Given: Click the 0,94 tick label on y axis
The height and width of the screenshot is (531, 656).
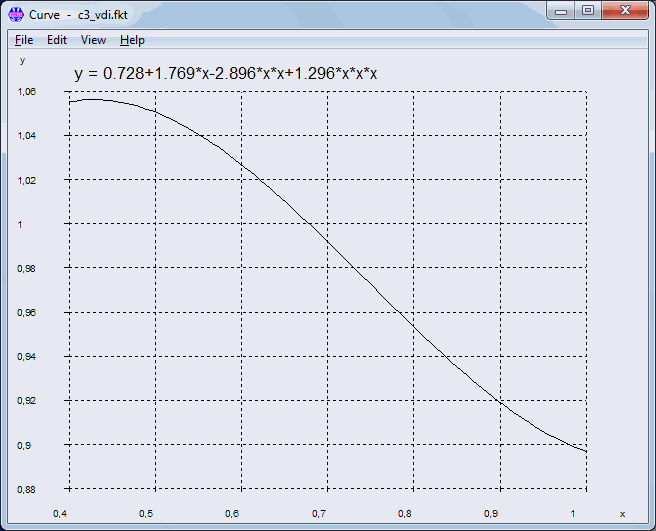Looking at the screenshot, I should coord(27,357).
